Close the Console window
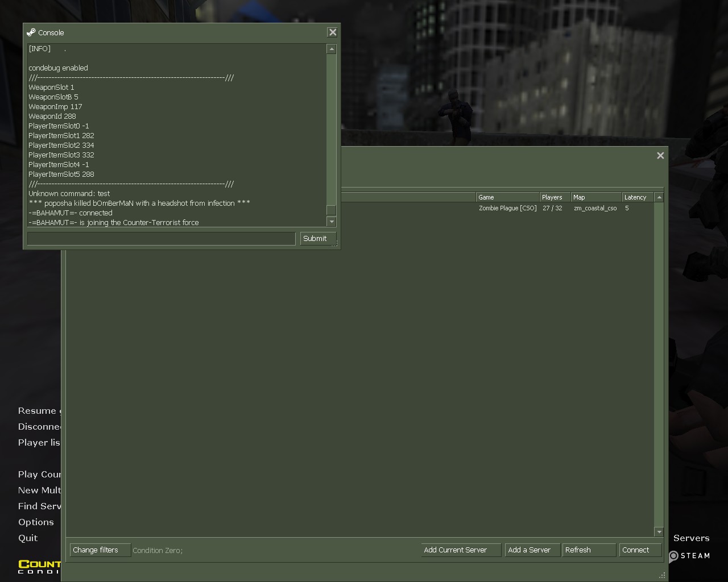Image resolution: width=728 pixels, height=582 pixels. pyautogui.click(x=333, y=32)
